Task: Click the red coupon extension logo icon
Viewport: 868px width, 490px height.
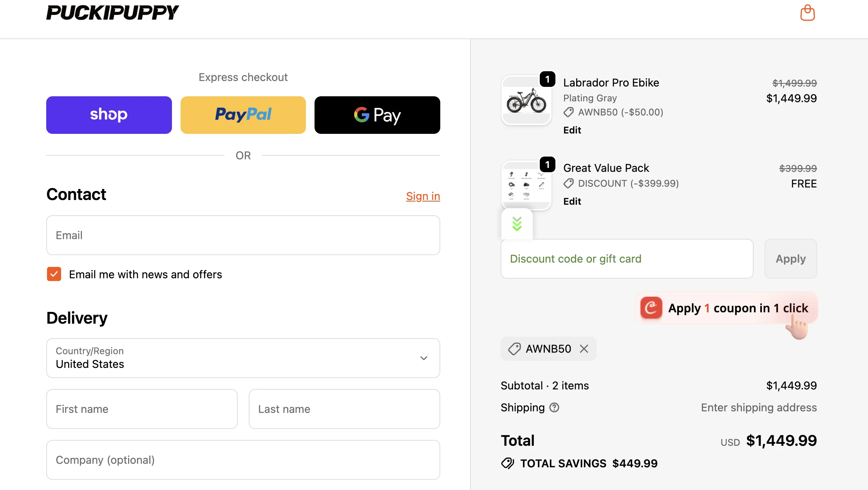Action: (x=651, y=308)
